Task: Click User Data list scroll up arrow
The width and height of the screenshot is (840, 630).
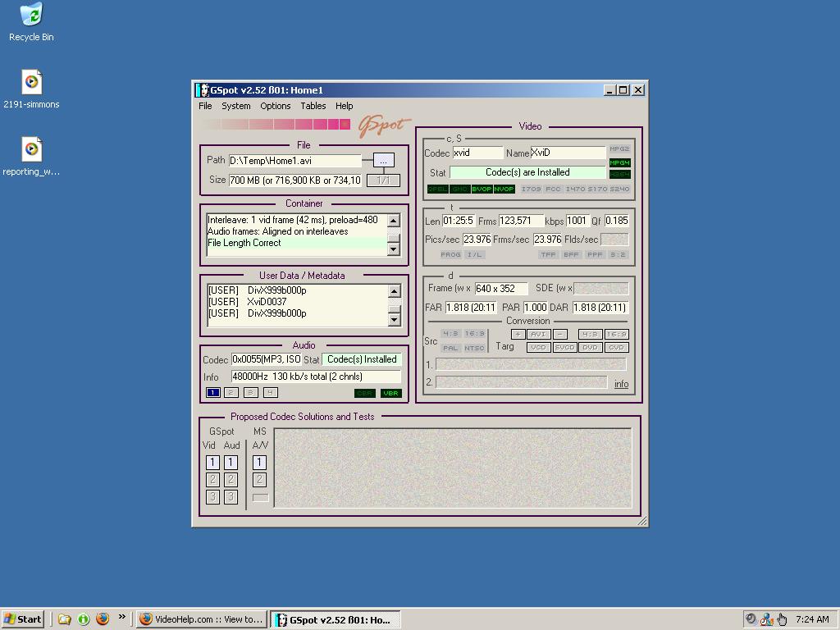Action: 394,291
